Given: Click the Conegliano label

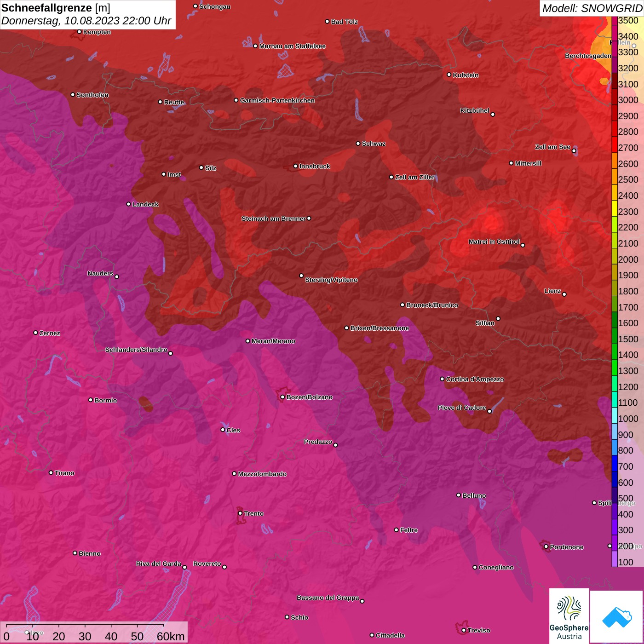Looking at the screenshot, I should pos(496,567).
